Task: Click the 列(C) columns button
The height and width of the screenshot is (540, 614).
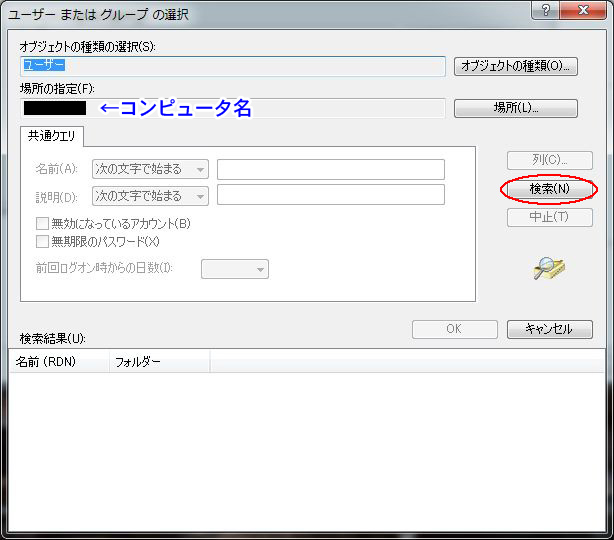Action: (549, 160)
